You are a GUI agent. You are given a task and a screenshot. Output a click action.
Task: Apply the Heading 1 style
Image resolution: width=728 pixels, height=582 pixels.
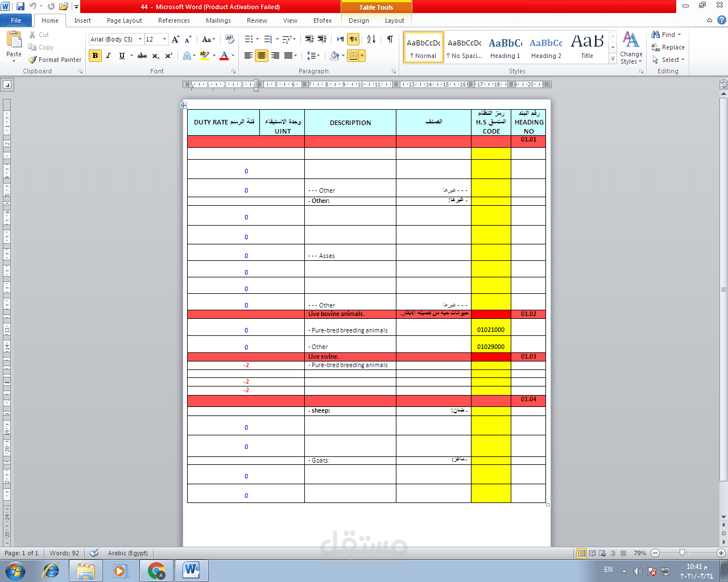(505, 48)
